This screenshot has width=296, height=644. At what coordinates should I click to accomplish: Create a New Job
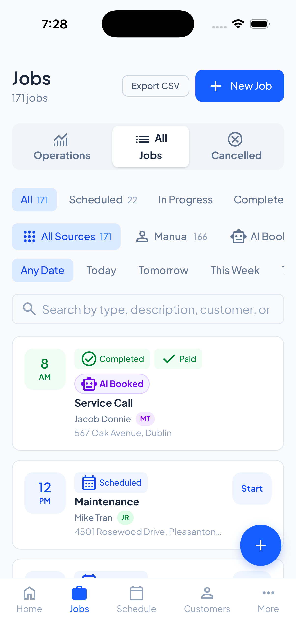point(240,86)
